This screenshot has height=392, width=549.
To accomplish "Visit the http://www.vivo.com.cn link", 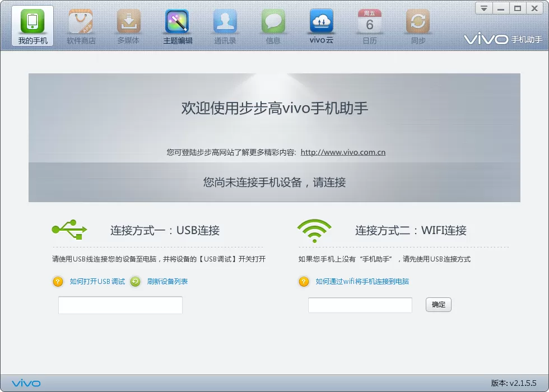I will pyautogui.click(x=343, y=152).
